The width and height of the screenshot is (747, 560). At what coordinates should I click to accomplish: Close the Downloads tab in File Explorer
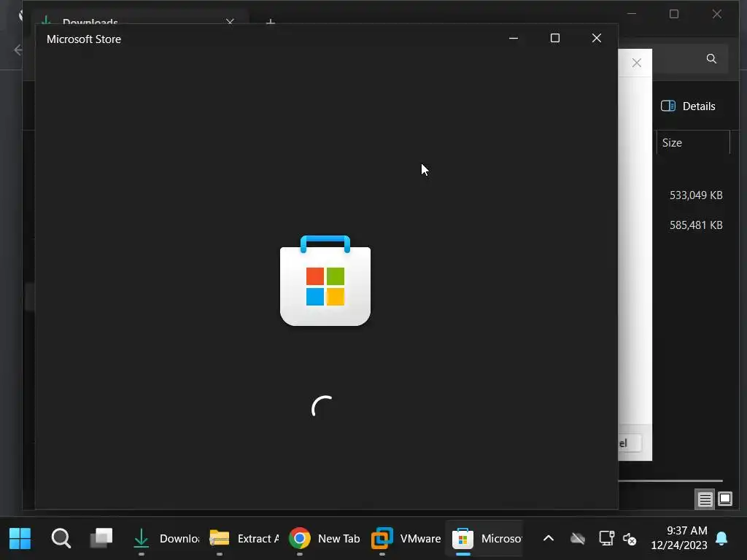pyautogui.click(x=230, y=22)
